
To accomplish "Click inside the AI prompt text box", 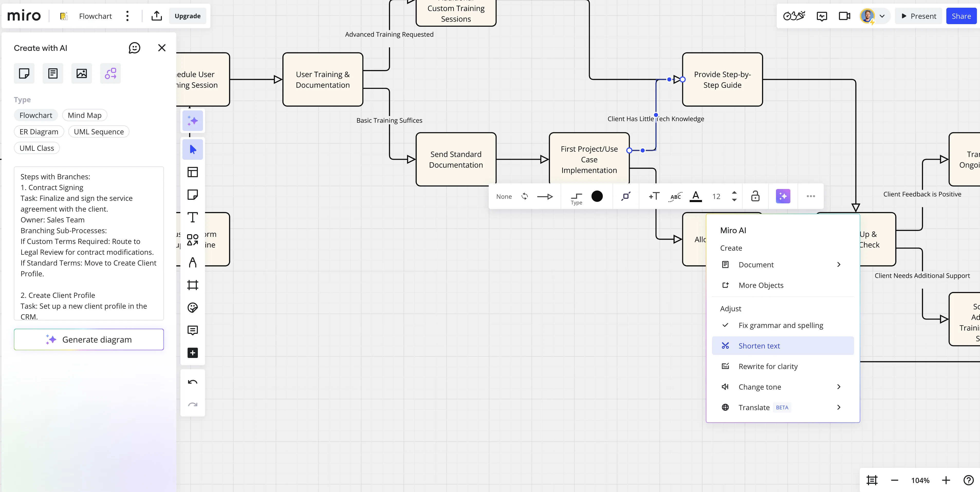I will pos(89,243).
